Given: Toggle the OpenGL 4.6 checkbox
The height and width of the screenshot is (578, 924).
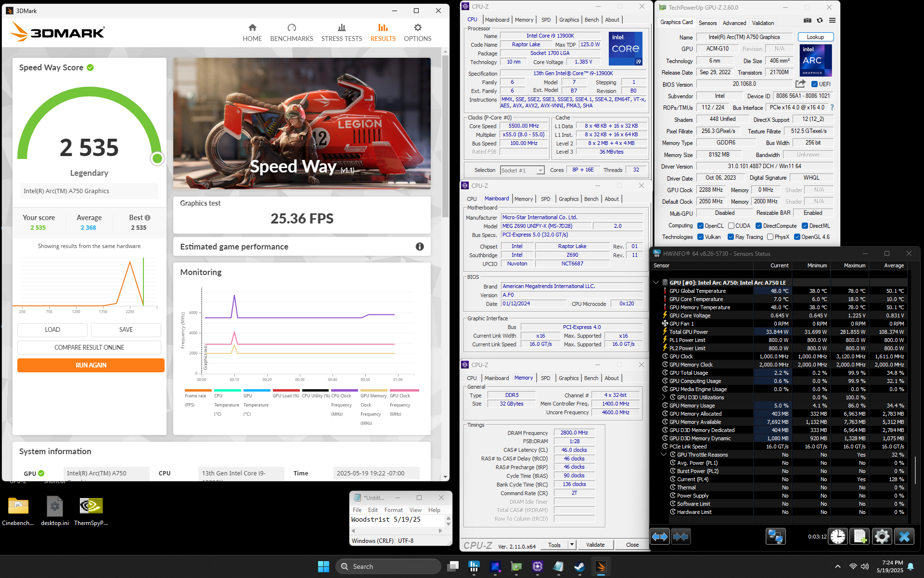Looking at the screenshot, I should (797, 236).
